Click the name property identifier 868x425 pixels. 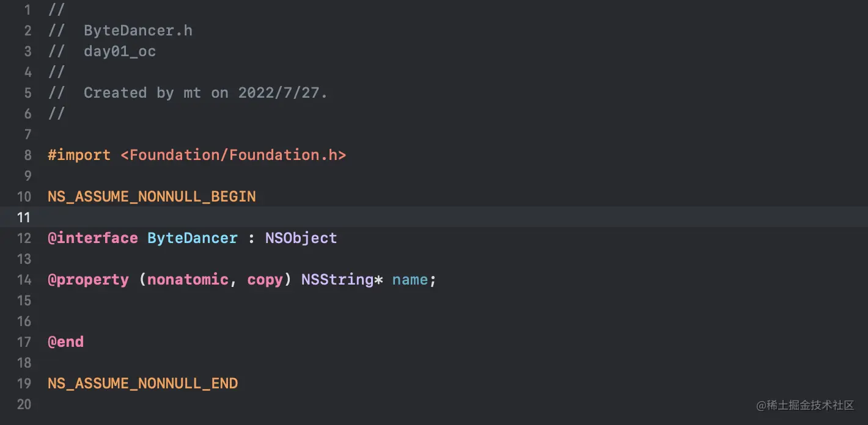click(410, 279)
